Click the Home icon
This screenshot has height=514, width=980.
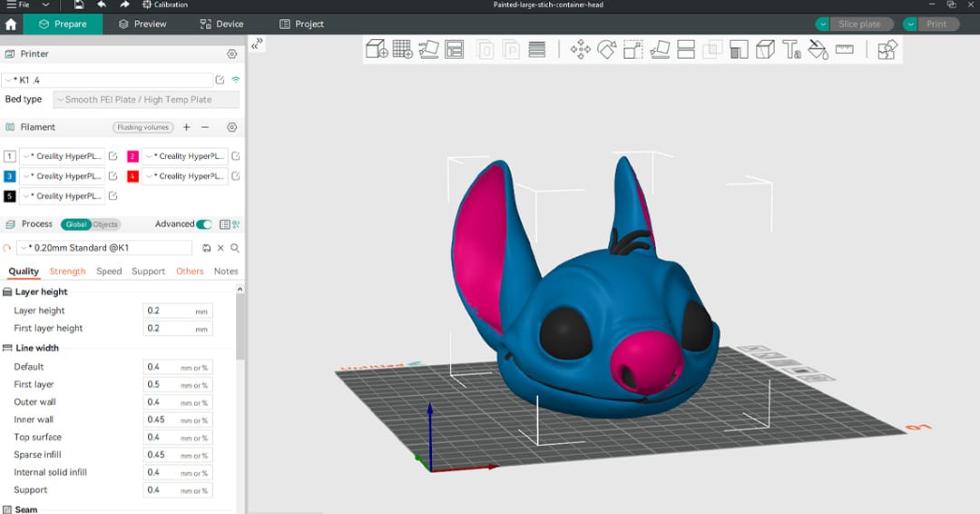pos(11,25)
